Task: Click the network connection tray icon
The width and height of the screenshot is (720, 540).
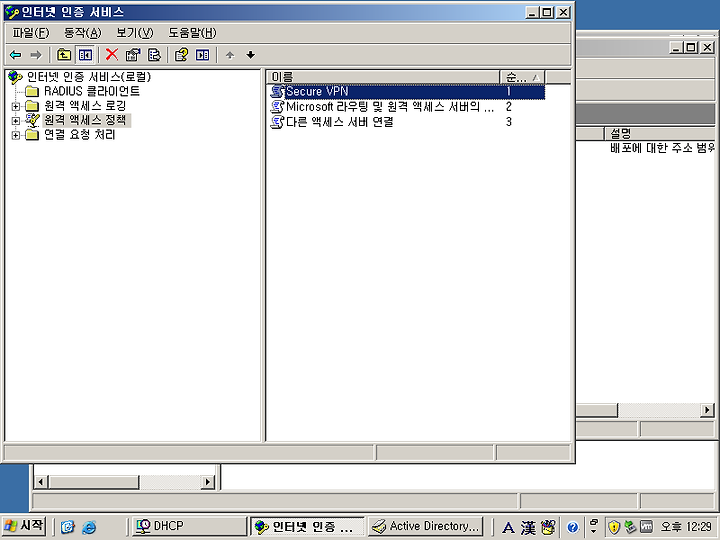Action: 630,527
